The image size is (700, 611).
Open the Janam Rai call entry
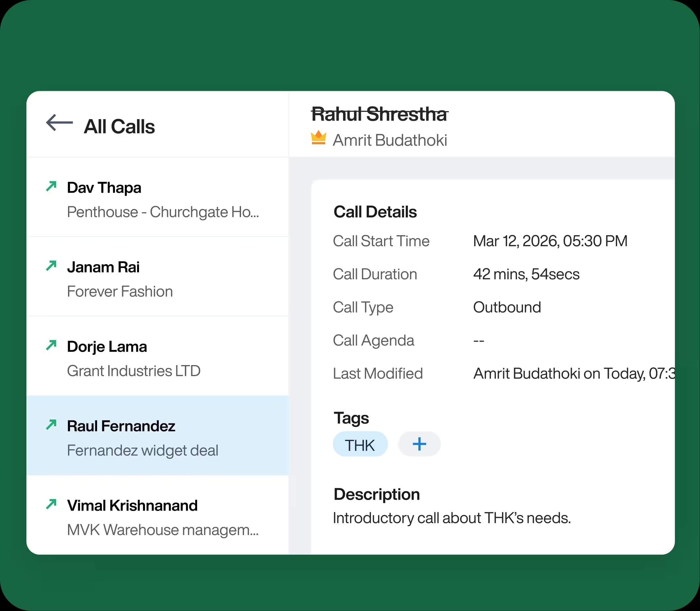pos(157,277)
